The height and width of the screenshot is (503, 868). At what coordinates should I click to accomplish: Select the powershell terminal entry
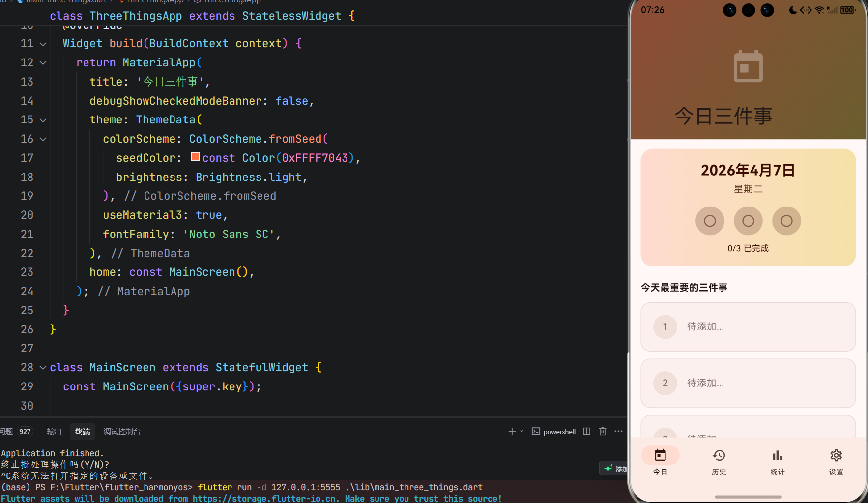pos(554,431)
